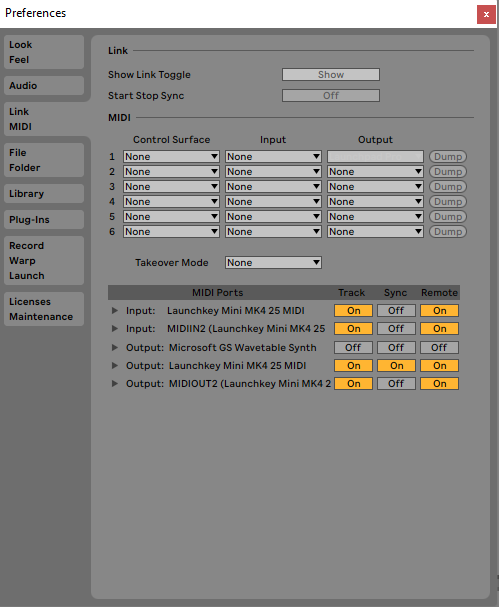Open Input dropdown for row 1

pos(273,157)
